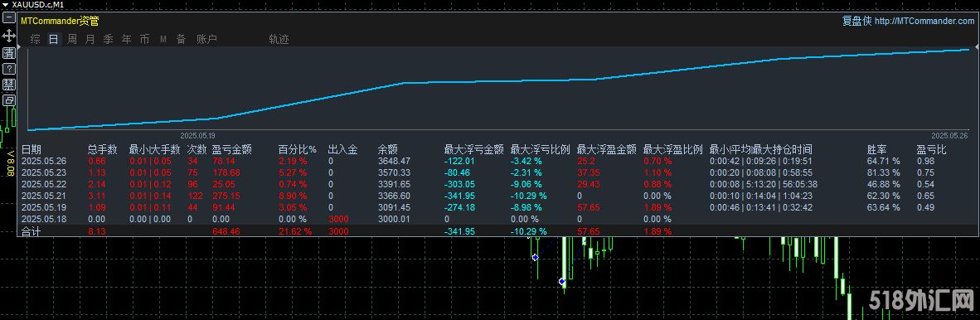This screenshot has width=980, height=320.
Task: Switch to the 周 weekly tab
Action: pos(72,39)
